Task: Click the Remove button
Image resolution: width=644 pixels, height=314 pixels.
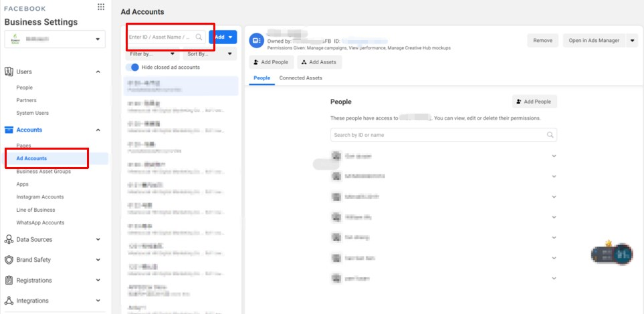Action: [542, 41]
